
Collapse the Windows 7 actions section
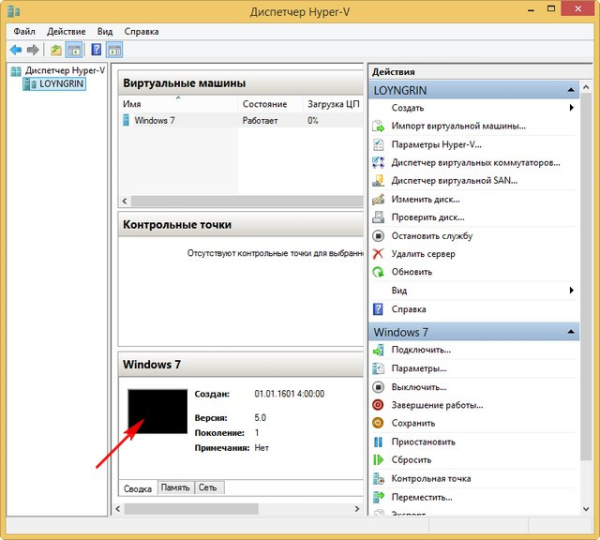point(571,332)
